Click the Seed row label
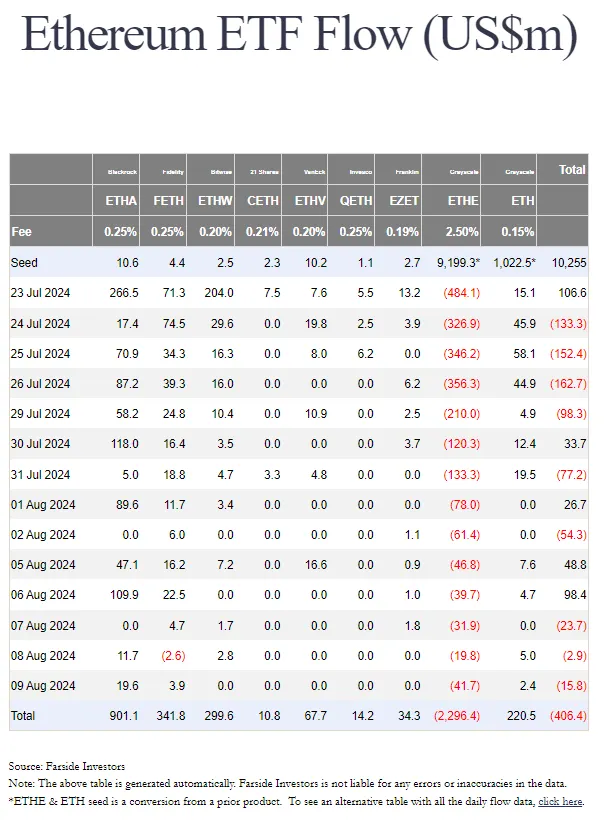This screenshot has height=820, width=604. (25, 262)
